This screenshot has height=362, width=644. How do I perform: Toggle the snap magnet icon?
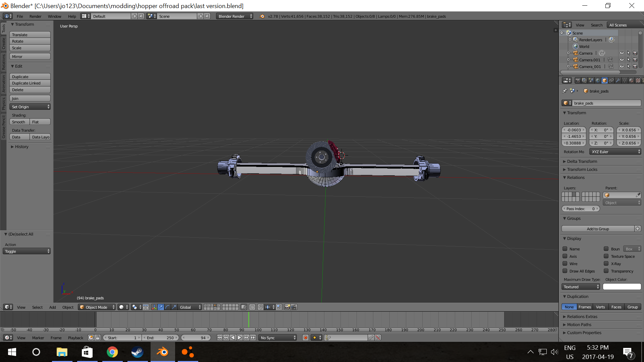261,307
